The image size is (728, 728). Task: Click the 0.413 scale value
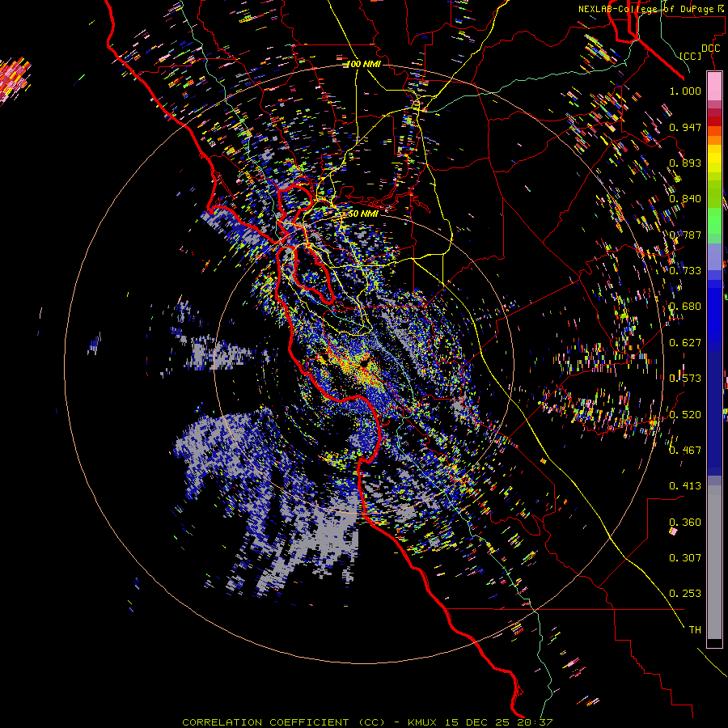[685, 486]
